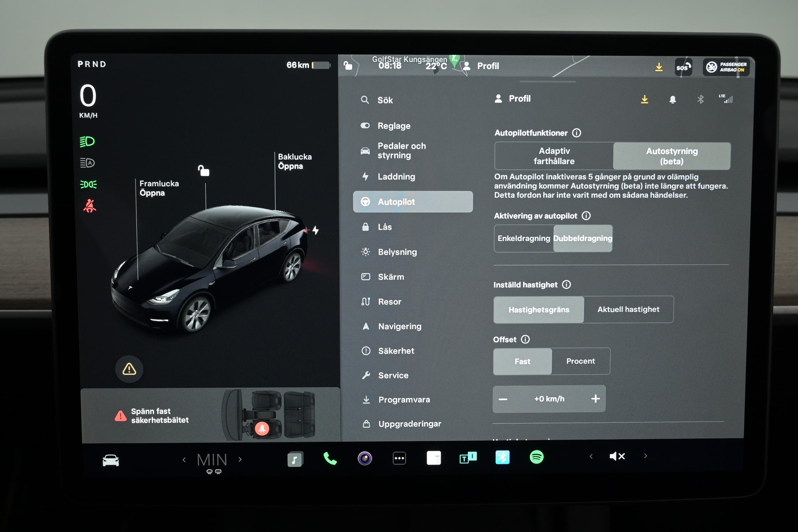Screen dimensions: 798x532
Task: Open the dashcam camera app
Action: (365, 458)
